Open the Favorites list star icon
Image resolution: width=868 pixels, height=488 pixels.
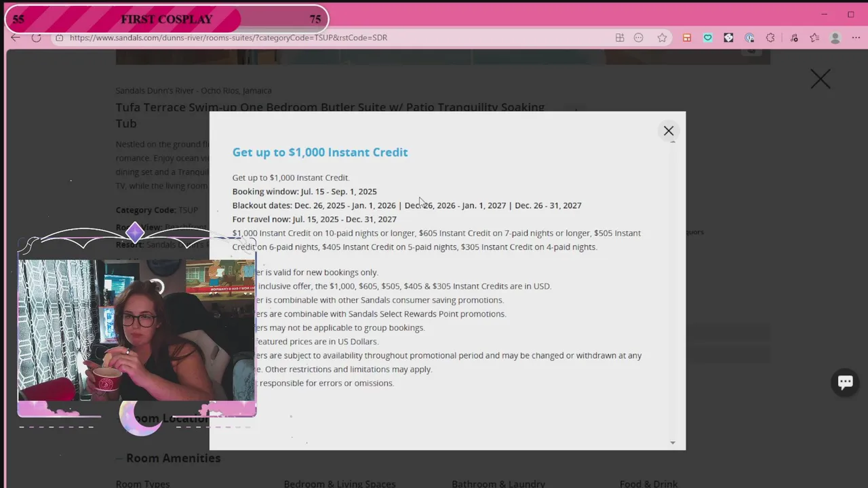[814, 38]
